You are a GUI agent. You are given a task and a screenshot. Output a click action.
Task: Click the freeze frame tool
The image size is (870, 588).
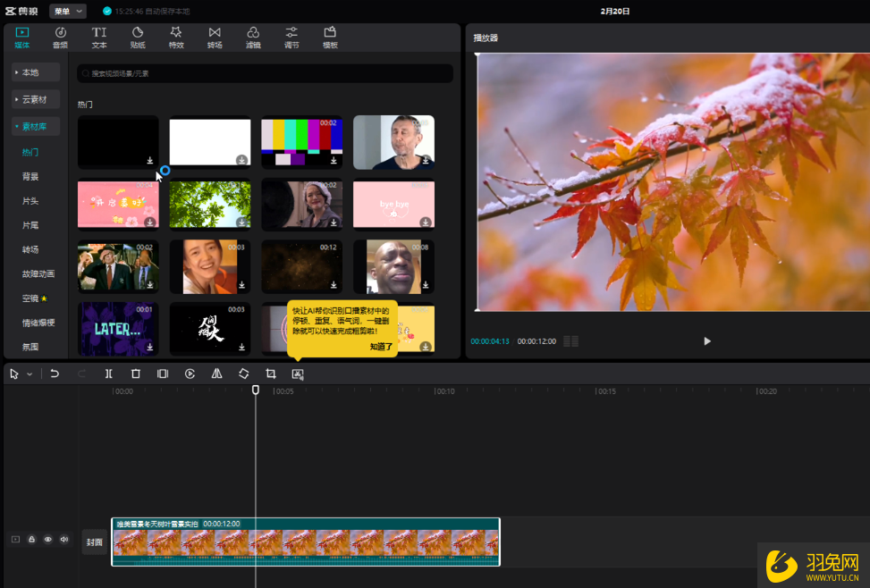point(163,374)
